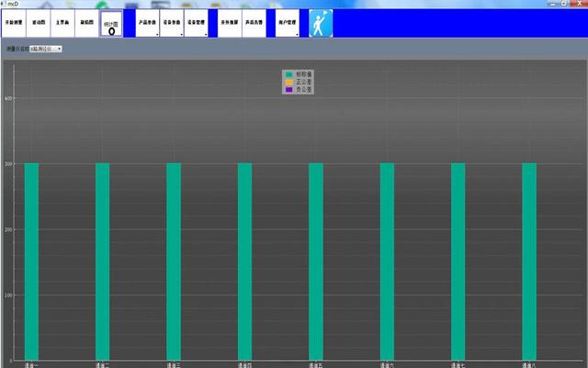Expand the 产品参数 dropdown menu
Image resolution: width=588 pixels, height=368 pixels.
click(147, 24)
